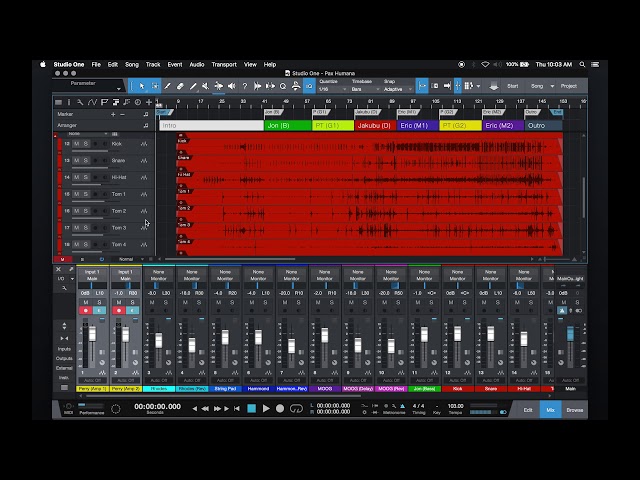The image size is (640, 480).
Task: Click the Record button in transport
Action: click(280, 408)
